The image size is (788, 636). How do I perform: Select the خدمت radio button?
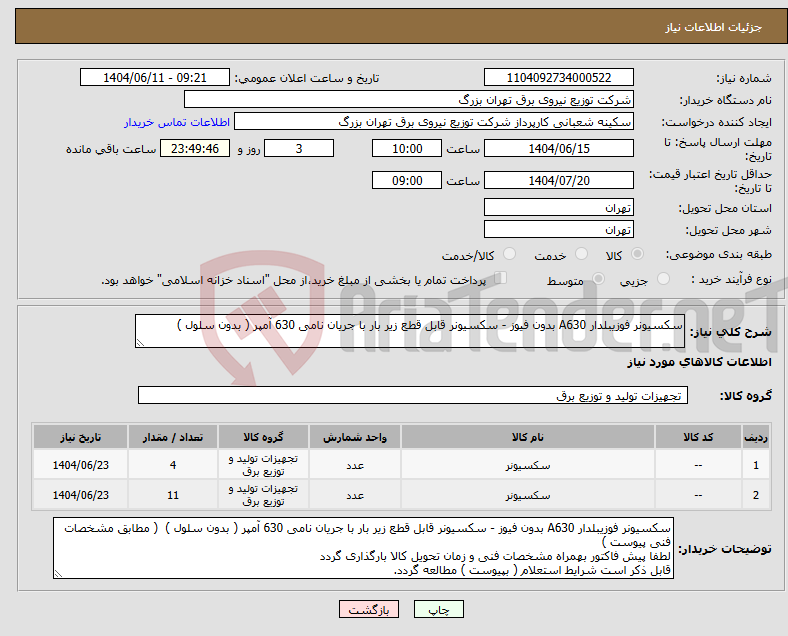[x=581, y=254]
